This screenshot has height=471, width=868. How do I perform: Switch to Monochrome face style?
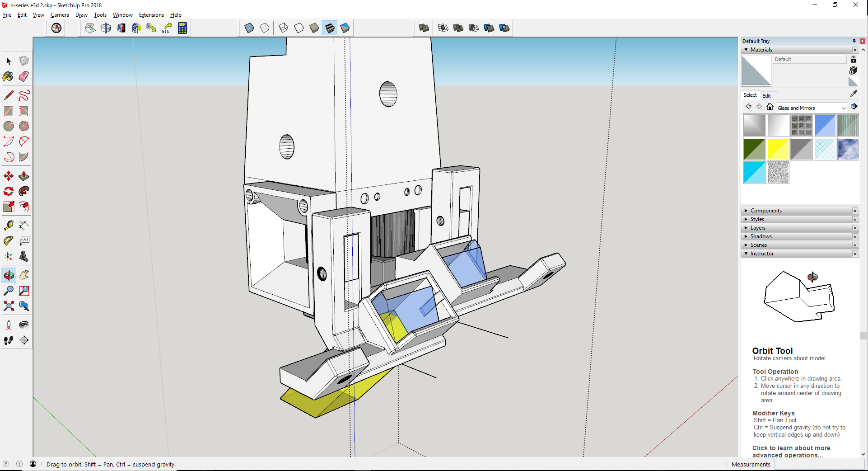345,28
